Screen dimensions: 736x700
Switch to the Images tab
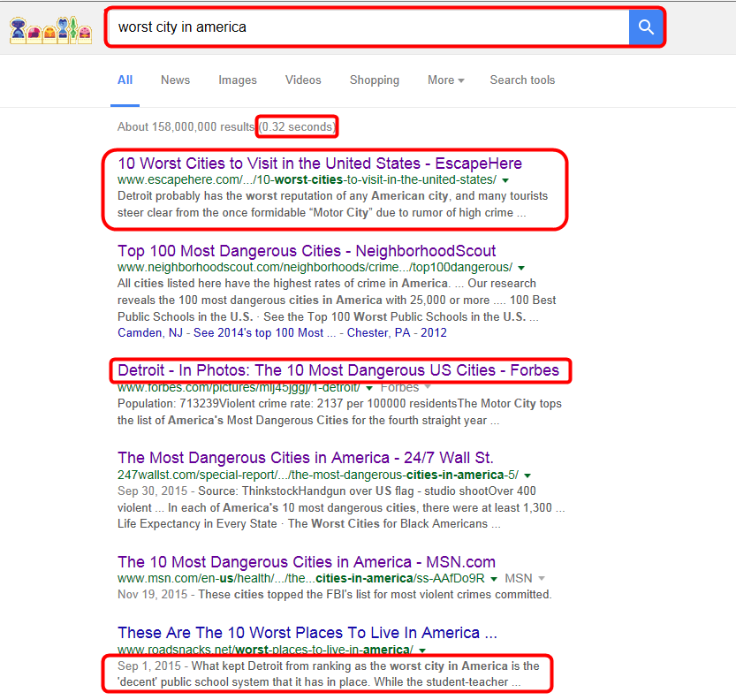click(x=238, y=80)
